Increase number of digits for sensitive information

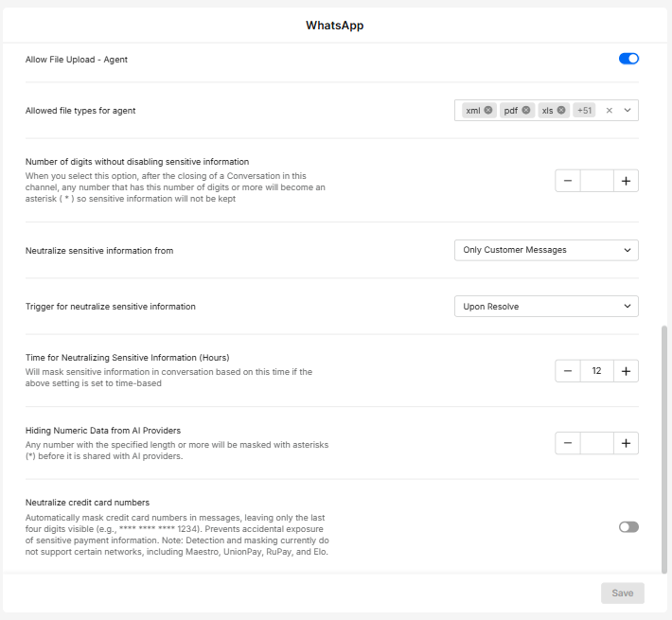[626, 181]
